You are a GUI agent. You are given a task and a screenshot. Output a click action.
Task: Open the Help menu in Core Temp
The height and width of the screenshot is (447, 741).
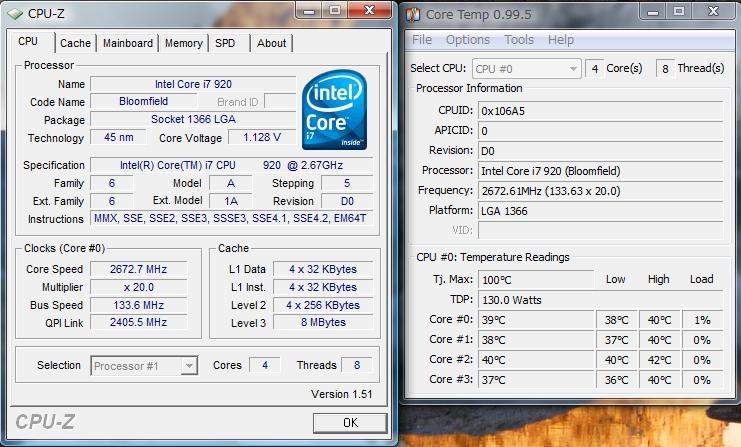click(560, 40)
